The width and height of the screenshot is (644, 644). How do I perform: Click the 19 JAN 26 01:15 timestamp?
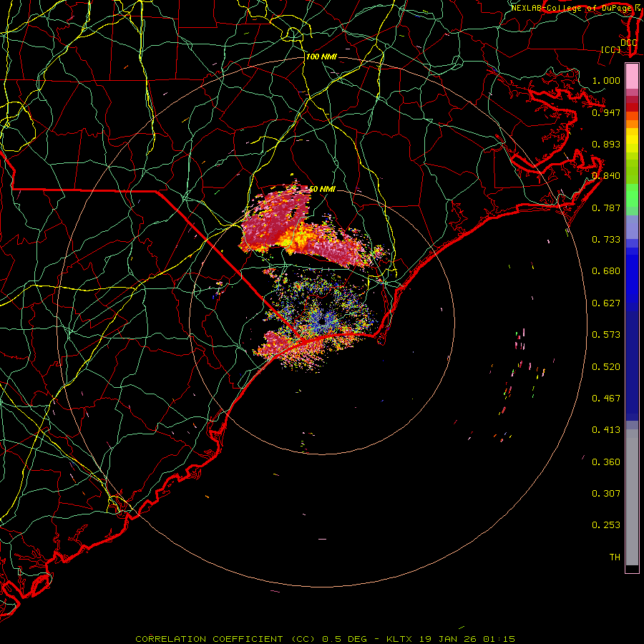click(467, 639)
